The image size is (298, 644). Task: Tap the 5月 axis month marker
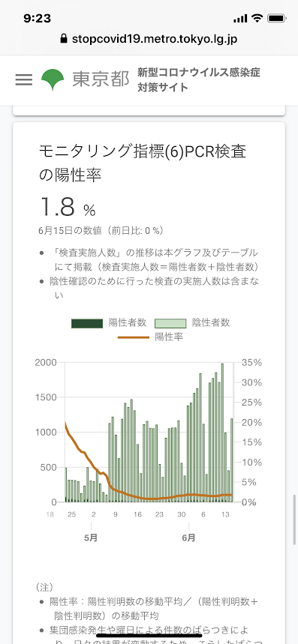pos(91,538)
